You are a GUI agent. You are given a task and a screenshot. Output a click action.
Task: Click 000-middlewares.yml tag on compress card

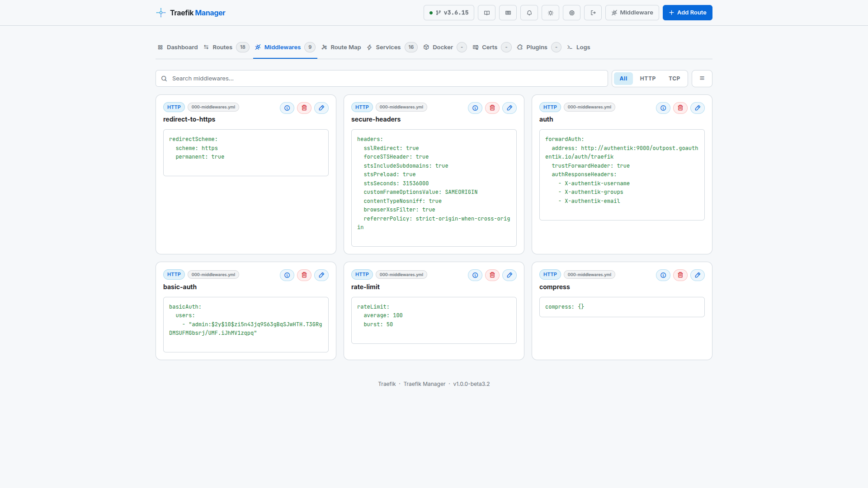point(590,275)
